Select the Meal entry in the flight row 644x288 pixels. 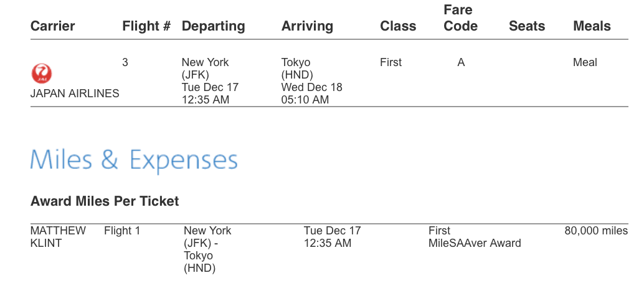tap(585, 62)
